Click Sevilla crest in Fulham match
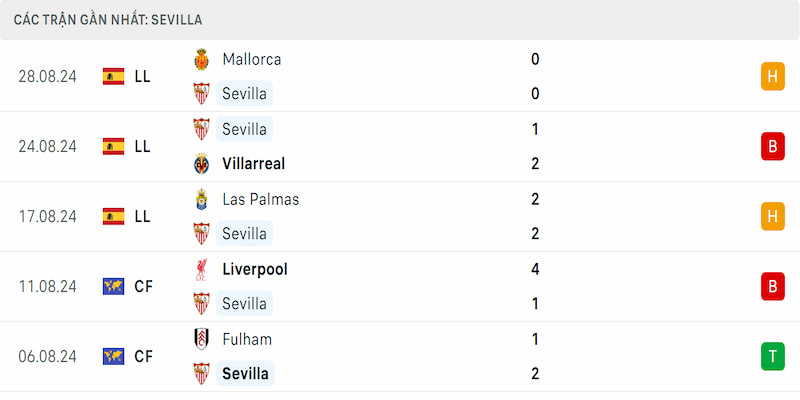The height and width of the screenshot is (400, 800). click(x=202, y=374)
